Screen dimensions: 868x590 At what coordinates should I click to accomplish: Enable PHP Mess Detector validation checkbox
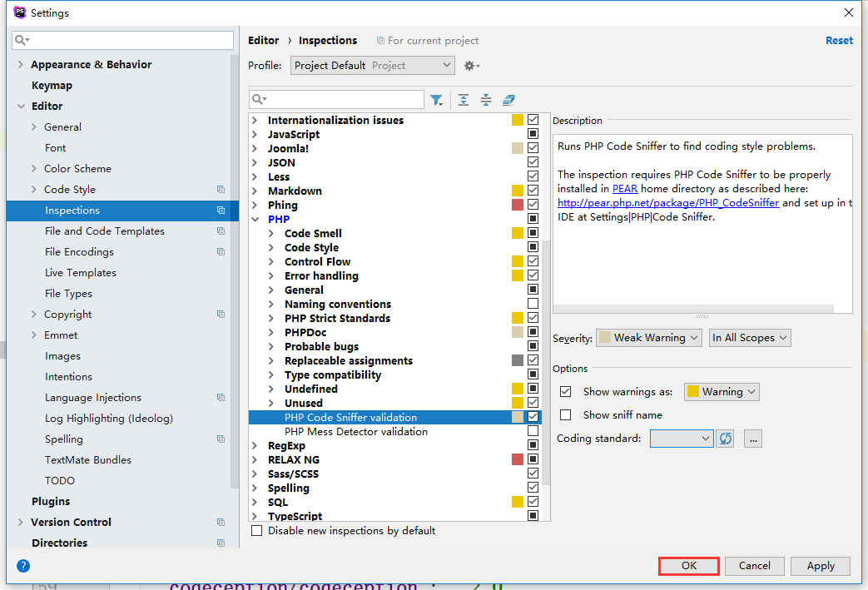point(533,431)
